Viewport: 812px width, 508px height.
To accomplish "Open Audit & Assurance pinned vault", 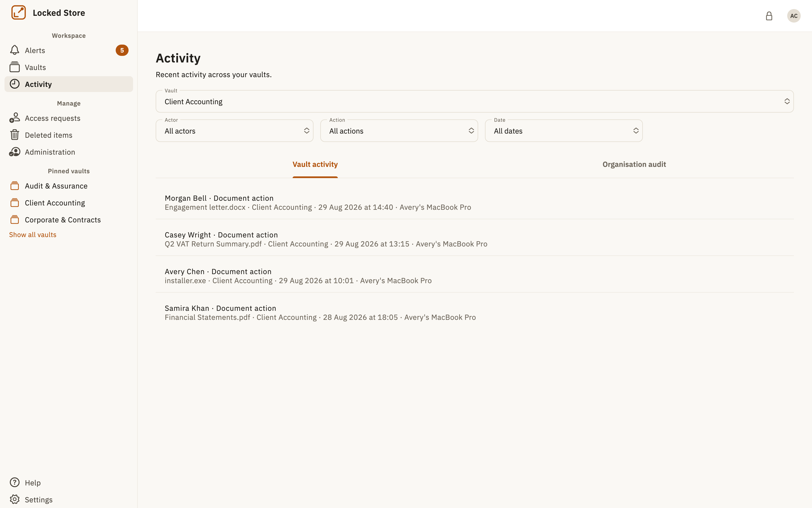I will pos(69,186).
